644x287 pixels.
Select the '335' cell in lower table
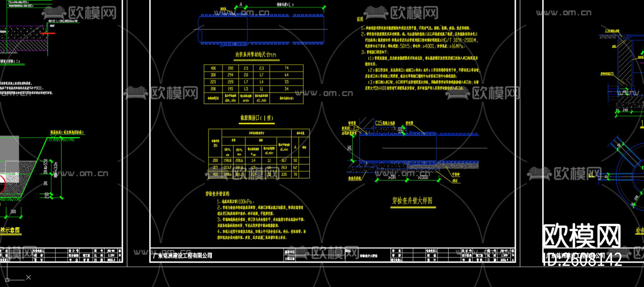tap(284, 174)
